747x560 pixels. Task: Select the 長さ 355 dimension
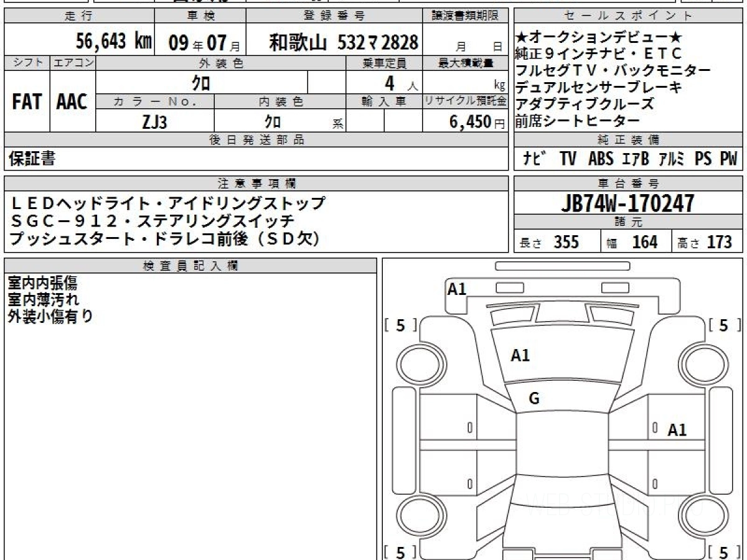click(549, 242)
